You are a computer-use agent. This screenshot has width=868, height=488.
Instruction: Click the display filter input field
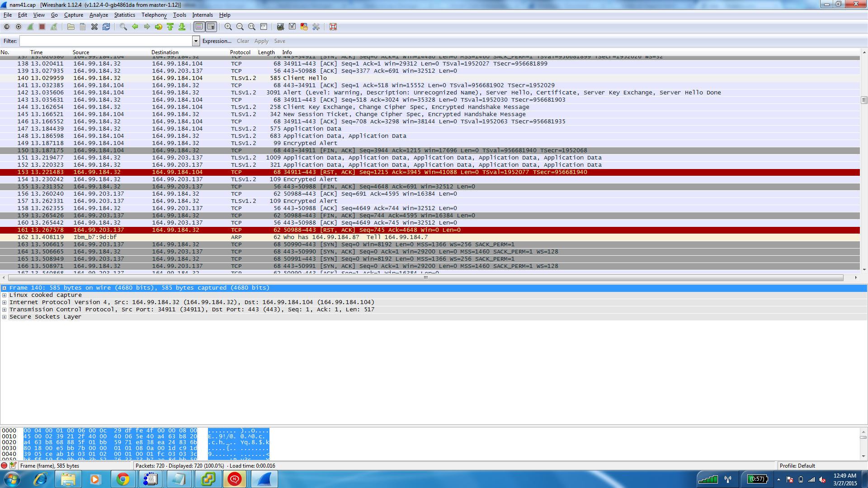click(x=106, y=41)
